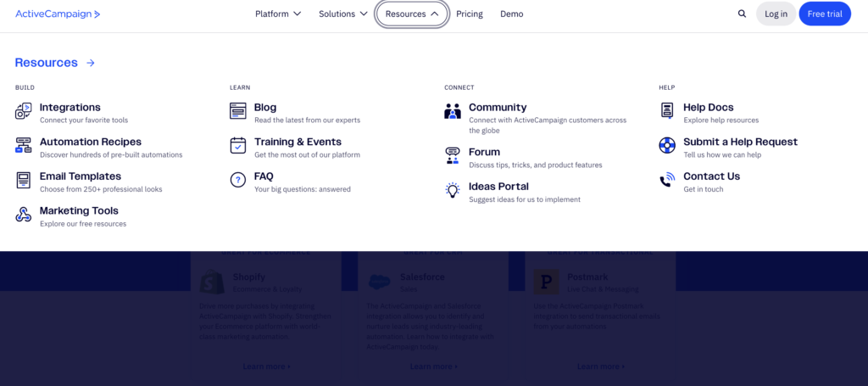The height and width of the screenshot is (386, 868).
Task: Collapse the Resources dropdown menu
Action: (x=412, y=14)
